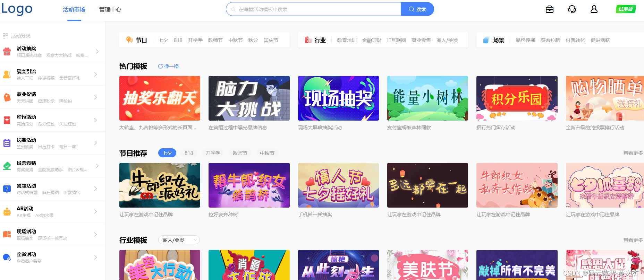Viewport: 644px width, 280px height.
Task: Expand the 答题活动 category chevron
Action: tap(96, 189)
